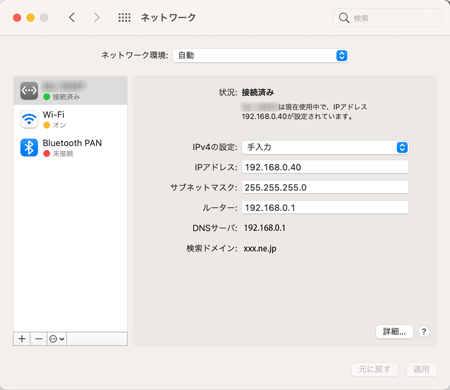Click DNS server value 192.168.0.1
This screenshot has height=390, width=450.
click(x=265, y=228)
